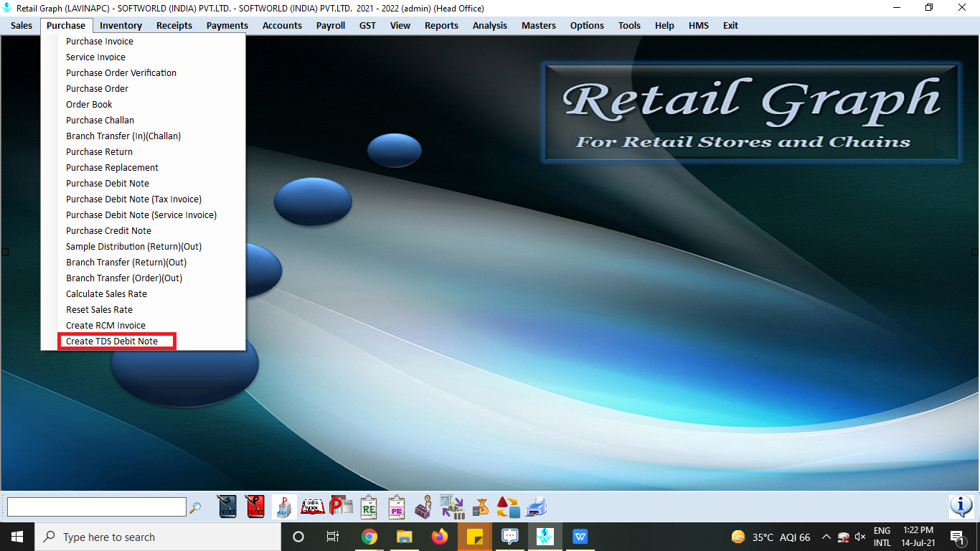Click the blue information icon at bottom right
Viewport: 980px width, 551px height.
coord(961,507)
